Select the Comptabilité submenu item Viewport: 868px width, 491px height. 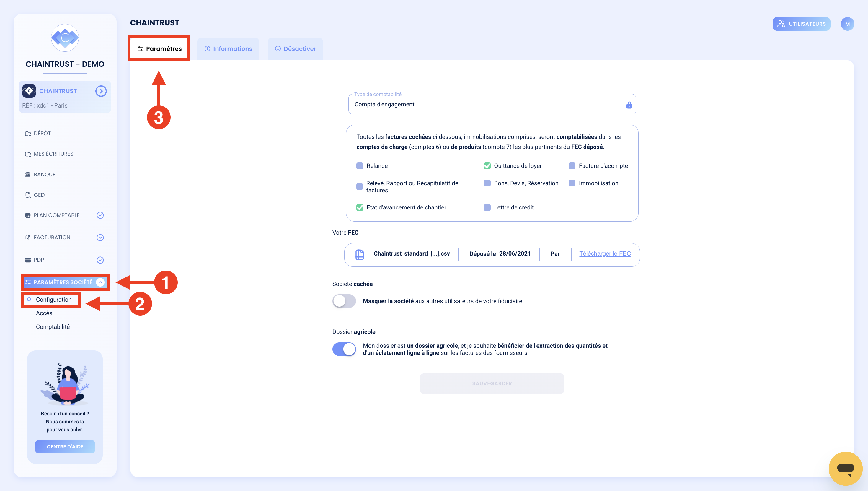[x=53, y=327]
